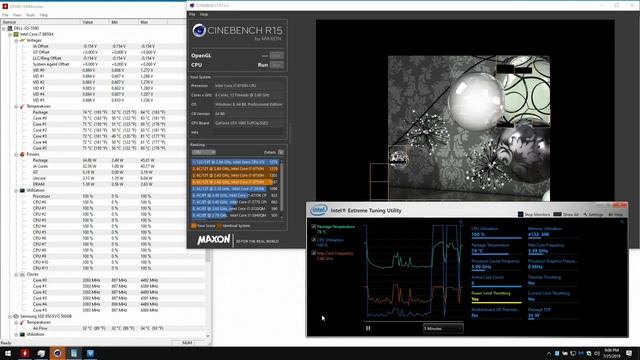Pause the XTU monitoring graph
Viewport: 640px width, 360px height.
point(368,328)
